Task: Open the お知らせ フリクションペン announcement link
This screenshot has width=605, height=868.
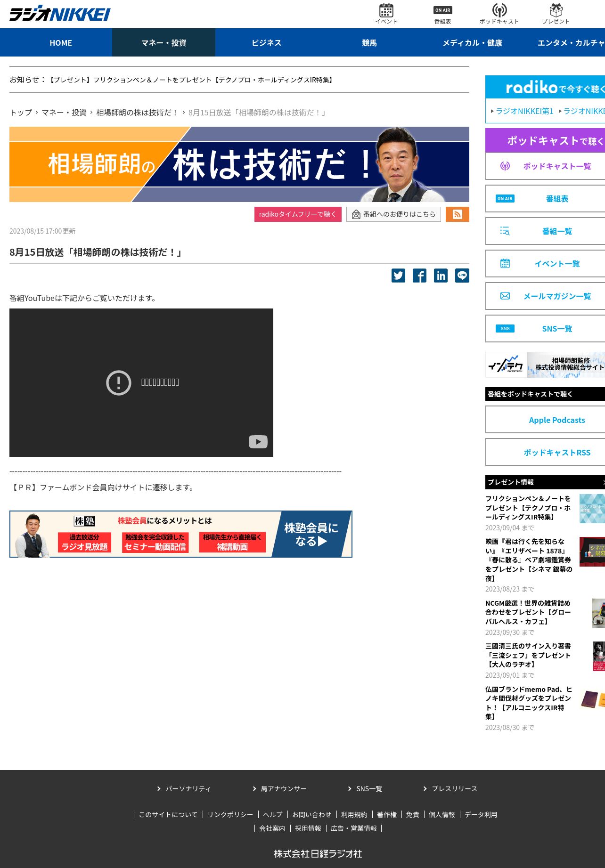Action: [x=192, y=80]
